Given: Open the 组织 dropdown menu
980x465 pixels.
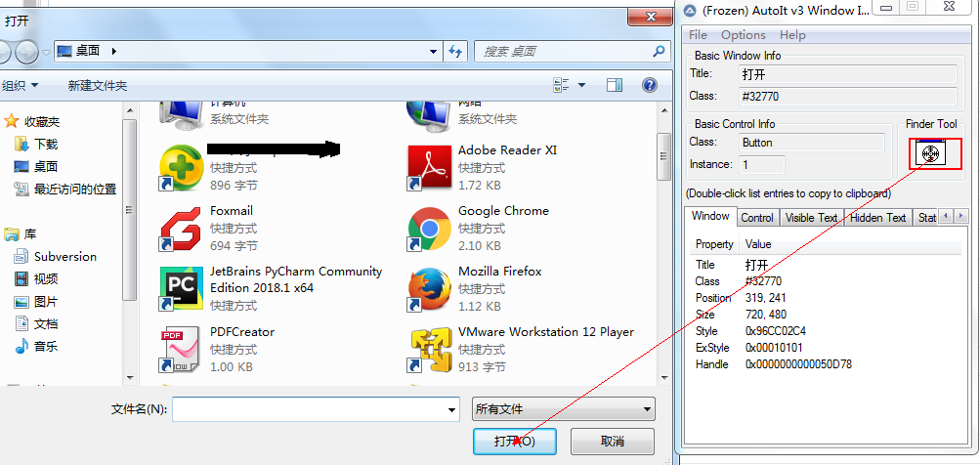Looking at the screenshot, I should tap(20, 86).
